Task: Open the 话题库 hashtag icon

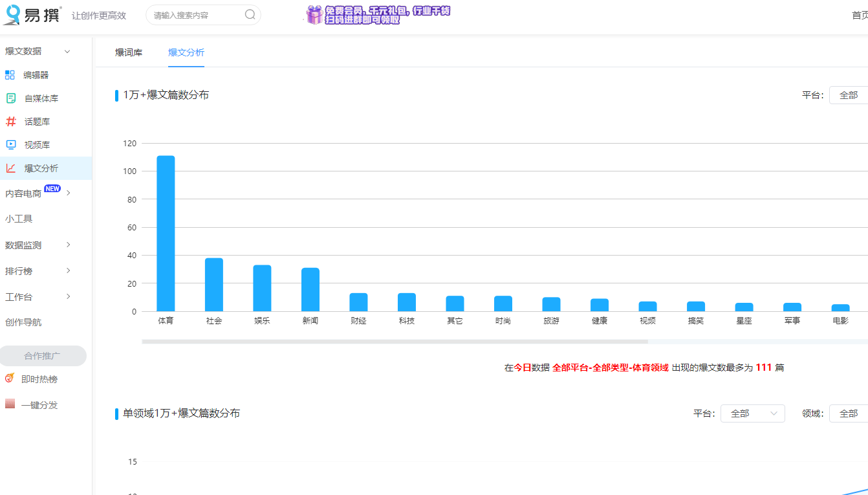Action: 10,122
